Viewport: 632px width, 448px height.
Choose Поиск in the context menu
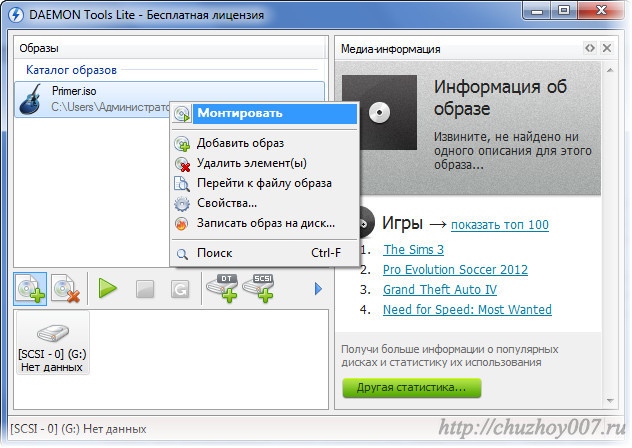tap(265, 253)
